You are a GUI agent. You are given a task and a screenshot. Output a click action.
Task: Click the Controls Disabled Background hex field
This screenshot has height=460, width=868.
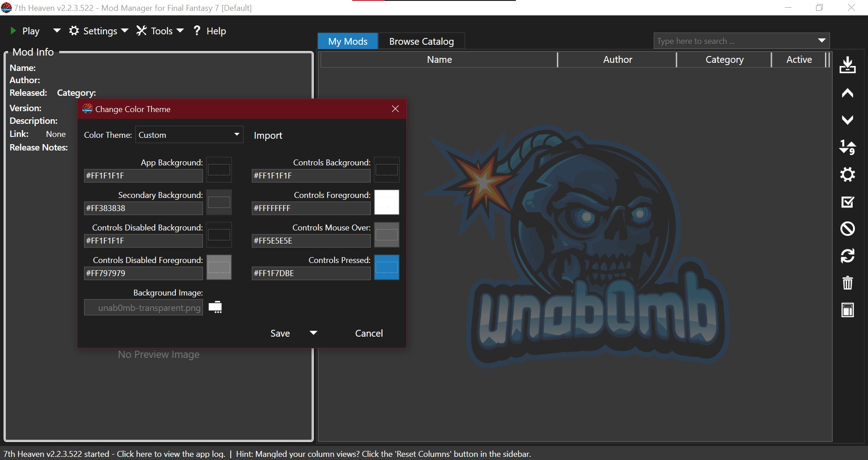[143, 241]
